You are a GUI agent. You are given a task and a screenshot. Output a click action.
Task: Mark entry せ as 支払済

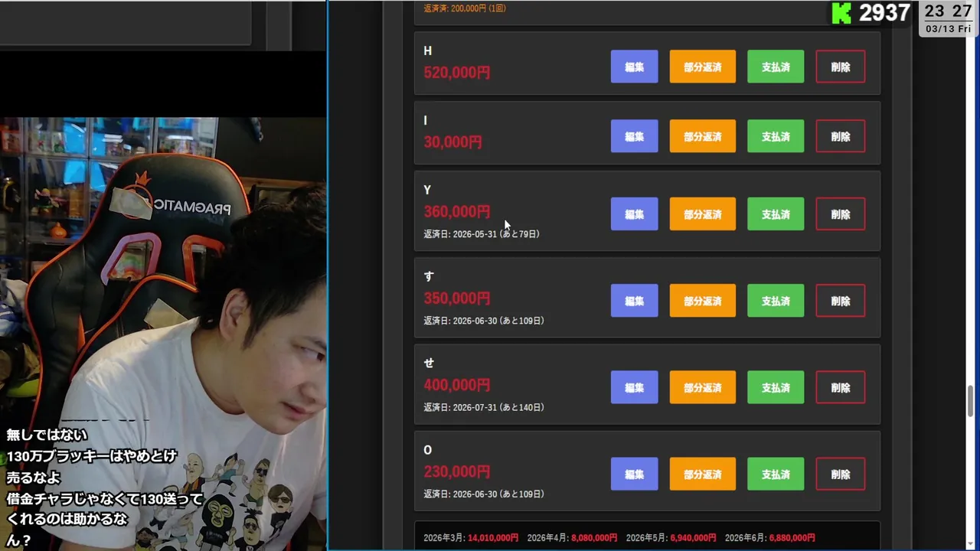pos(776,387)
